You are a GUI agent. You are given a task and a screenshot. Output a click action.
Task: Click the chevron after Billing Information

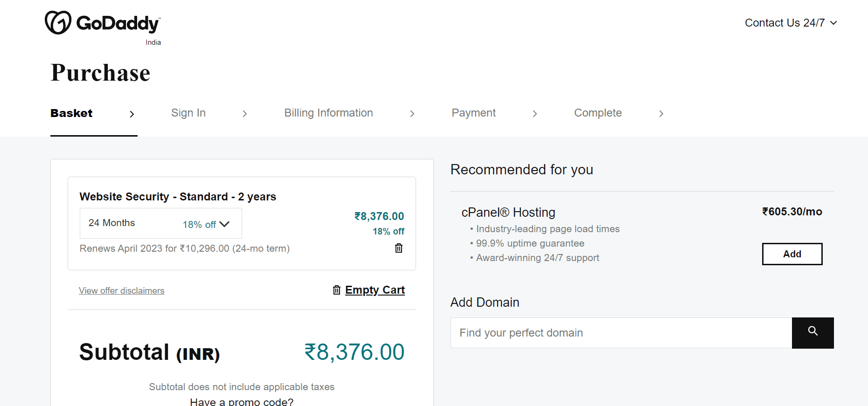tap(412, 114)
